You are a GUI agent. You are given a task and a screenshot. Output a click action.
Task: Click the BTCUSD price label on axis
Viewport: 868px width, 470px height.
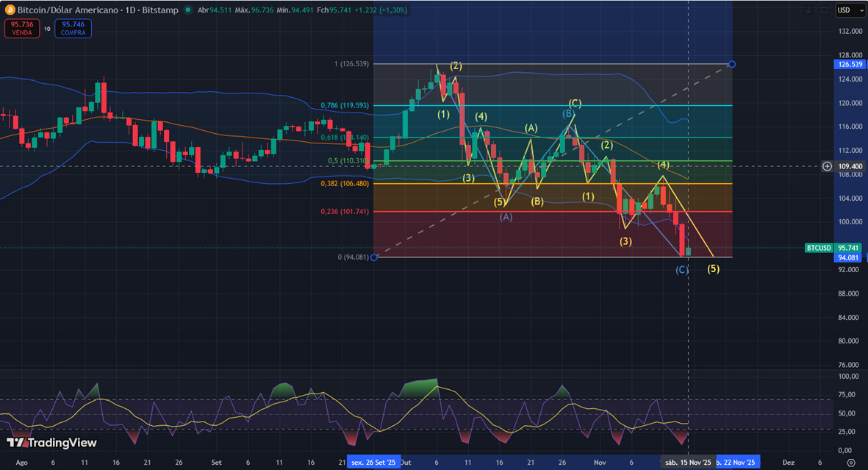coord(819,249)
